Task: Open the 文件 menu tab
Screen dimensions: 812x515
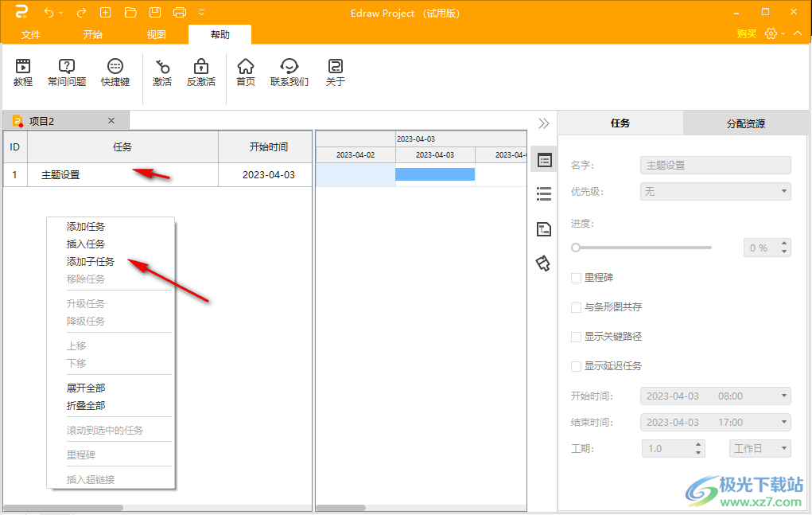Action: [x=30, y=35]
